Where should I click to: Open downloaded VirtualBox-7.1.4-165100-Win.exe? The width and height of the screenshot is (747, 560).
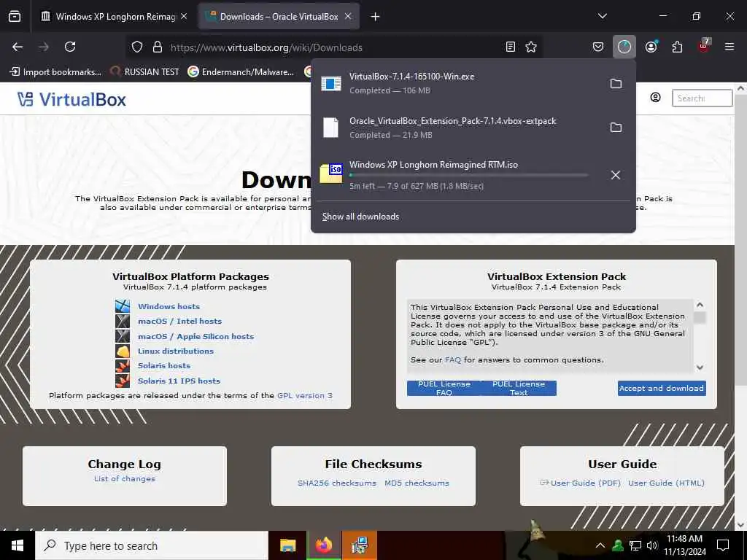(457, 83)
